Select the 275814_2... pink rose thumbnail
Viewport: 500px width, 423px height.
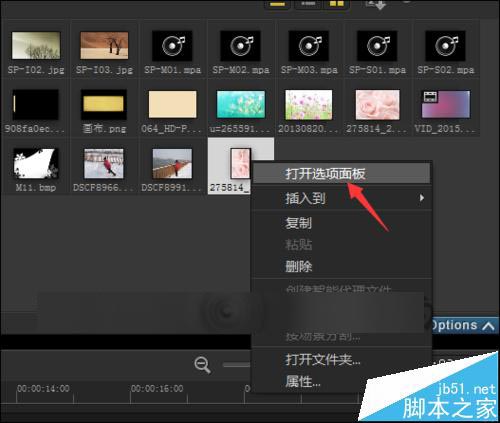[x=377, y=104]
